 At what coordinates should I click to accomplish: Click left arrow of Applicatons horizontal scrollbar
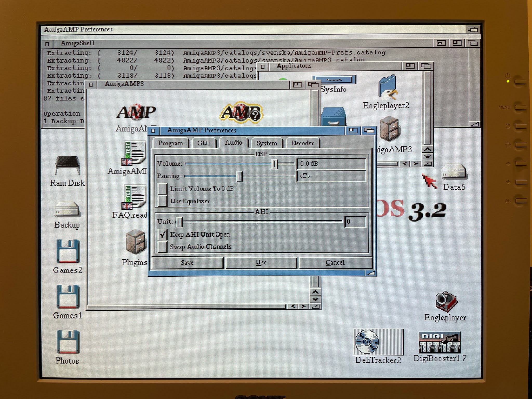[405, 164]
